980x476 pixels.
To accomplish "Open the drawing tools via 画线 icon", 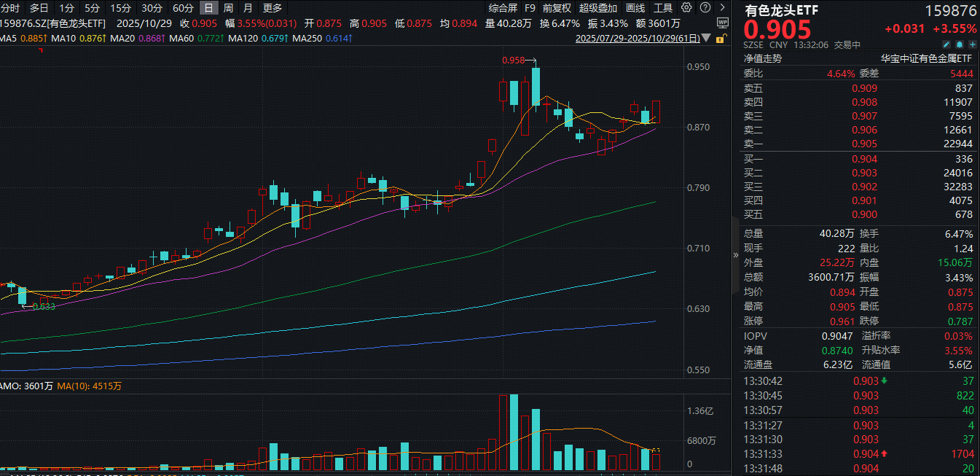I will pos(635,8).
